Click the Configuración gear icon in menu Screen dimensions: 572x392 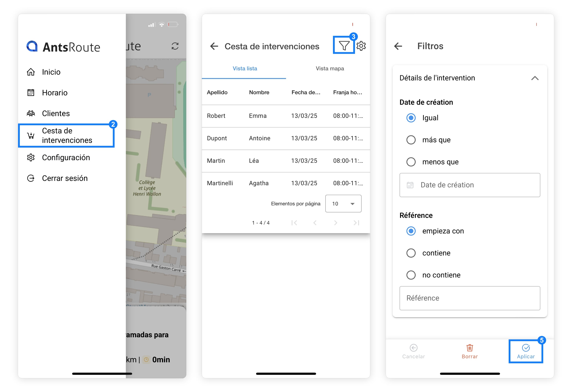[31, 157]
